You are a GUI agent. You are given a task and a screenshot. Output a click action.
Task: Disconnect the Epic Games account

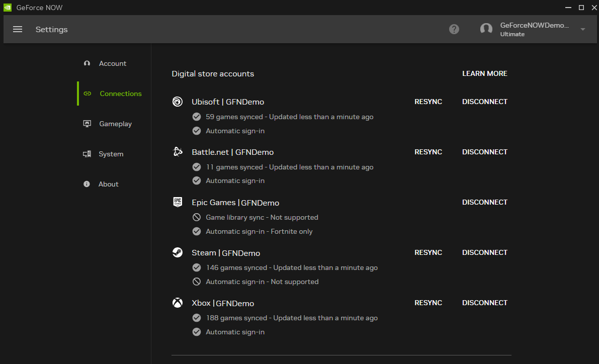click(484, 202)
